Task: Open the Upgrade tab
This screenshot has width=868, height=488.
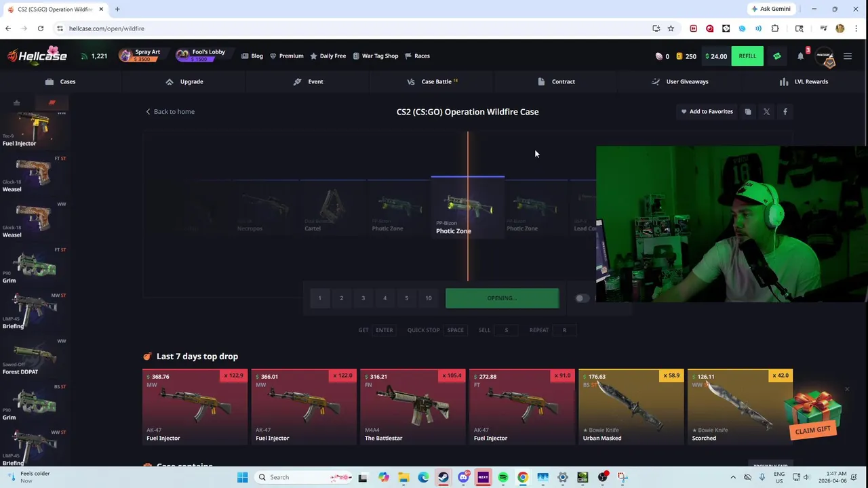Action: (185, 81)
